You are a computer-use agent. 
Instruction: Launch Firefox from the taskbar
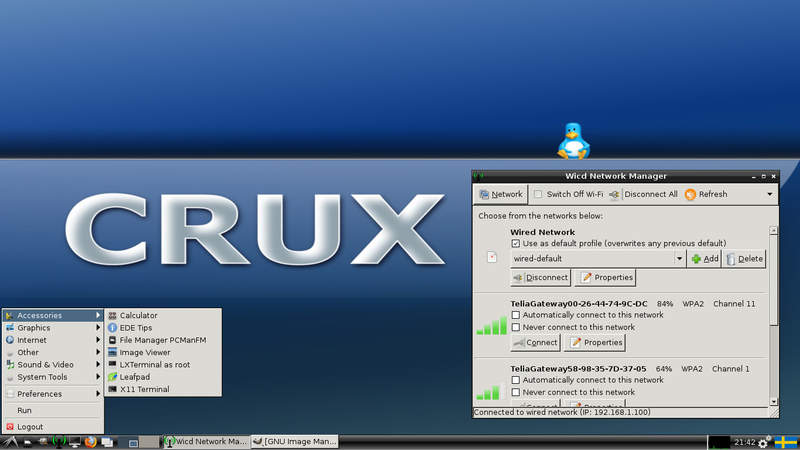pyautogui.click(x=90, y=442)
